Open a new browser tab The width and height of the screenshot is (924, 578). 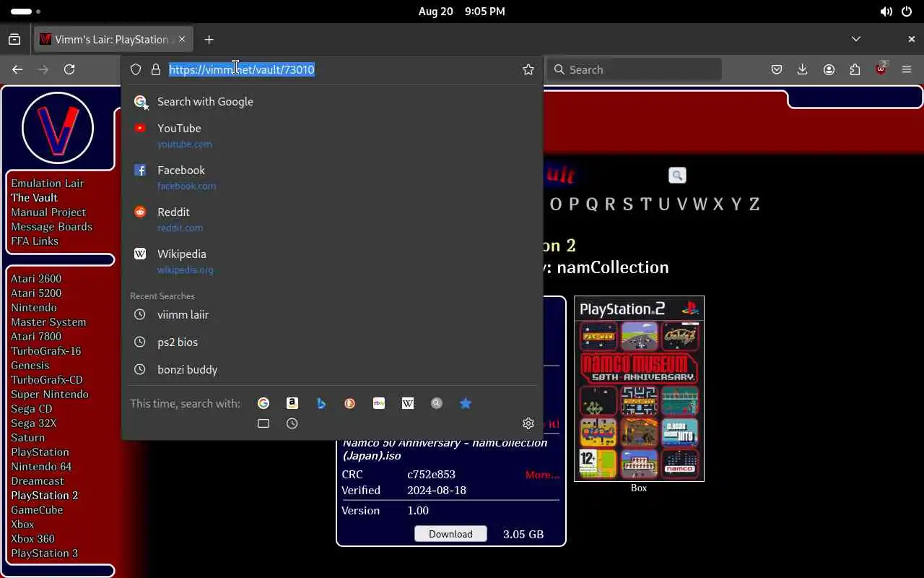pyautogui.click(x=209, y=39)
